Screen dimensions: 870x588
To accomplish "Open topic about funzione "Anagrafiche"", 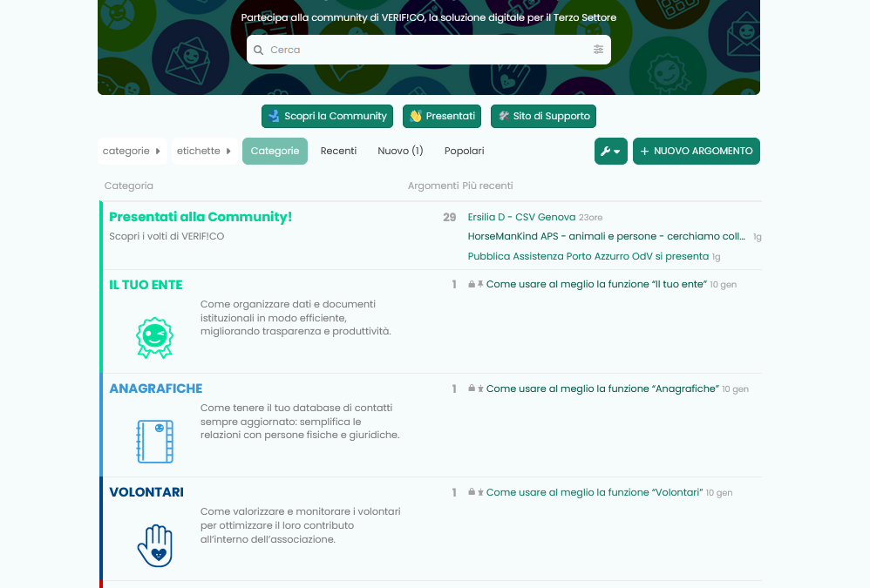I will pos(602,389).
